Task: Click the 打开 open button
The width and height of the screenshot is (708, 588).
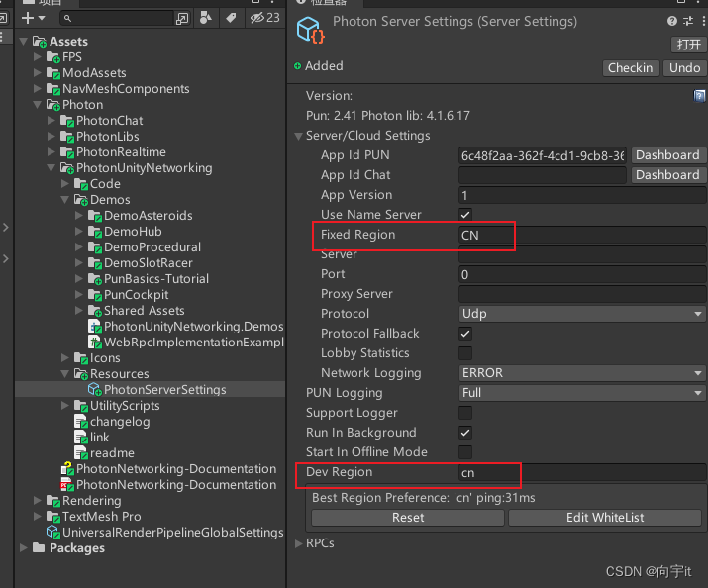Action: click(x=688, y=45)
